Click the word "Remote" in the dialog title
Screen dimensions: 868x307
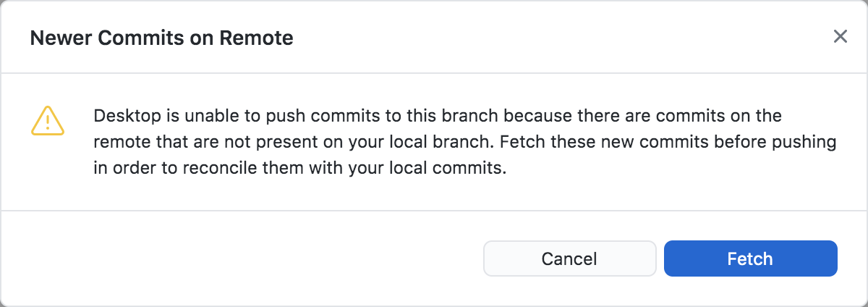click(x=262, y=38)
